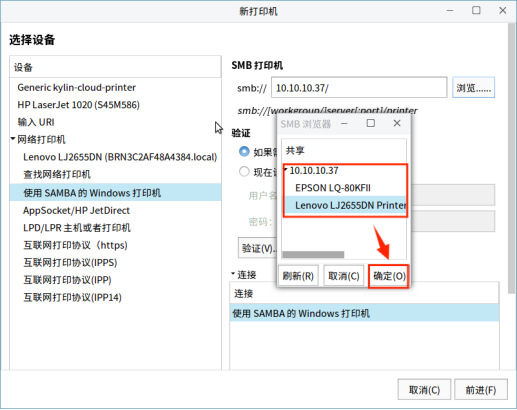Click 确定(O) in SMB browser
The height and width of the screenshot is (410, 517).
click(x=389, y=276)
